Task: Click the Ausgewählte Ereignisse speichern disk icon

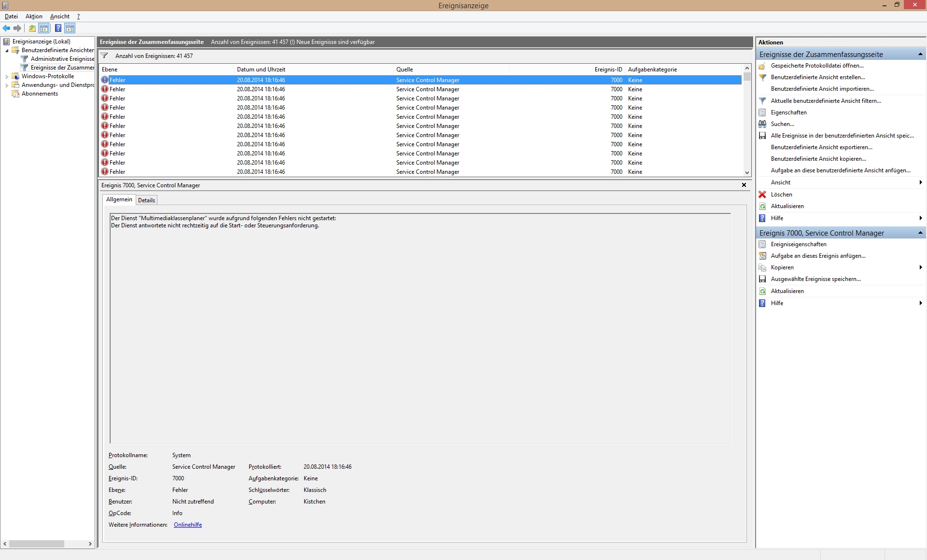Action: click(762, 279)
